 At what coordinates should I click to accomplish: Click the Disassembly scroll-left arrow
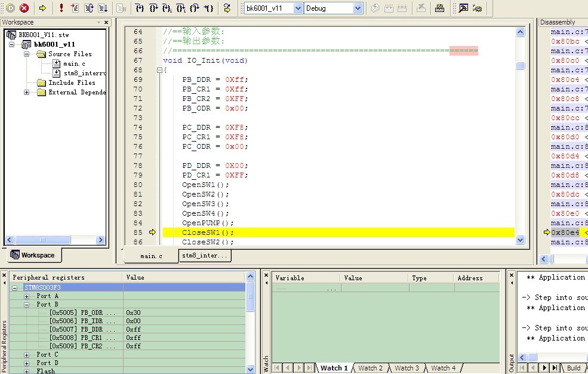tap(543, 259)
